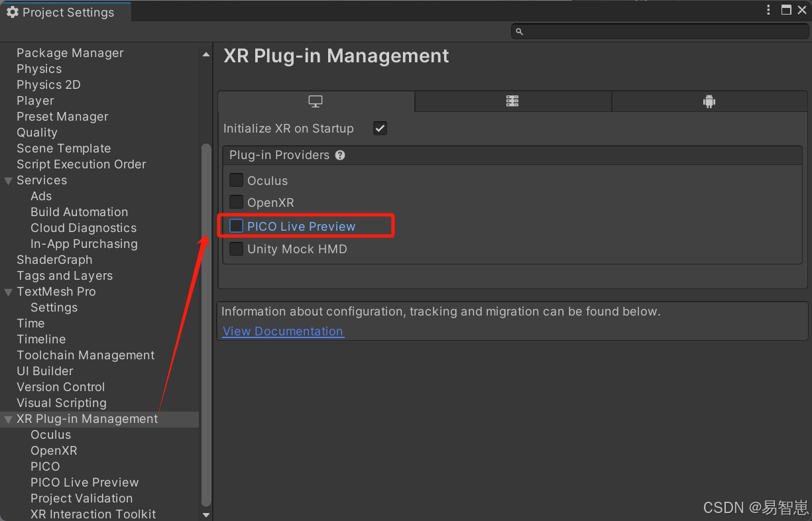
Task: Open the window kebab options menu
Action: point(769,10)
